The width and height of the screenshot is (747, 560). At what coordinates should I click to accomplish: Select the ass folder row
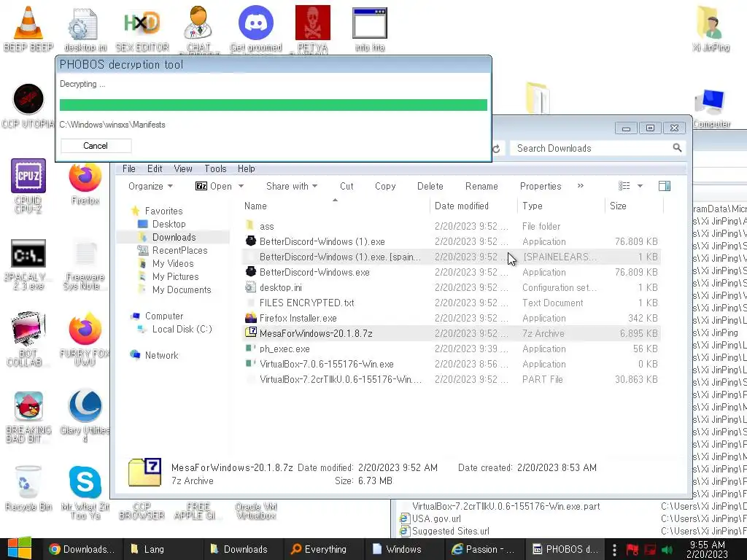click(x=451, y=226)
